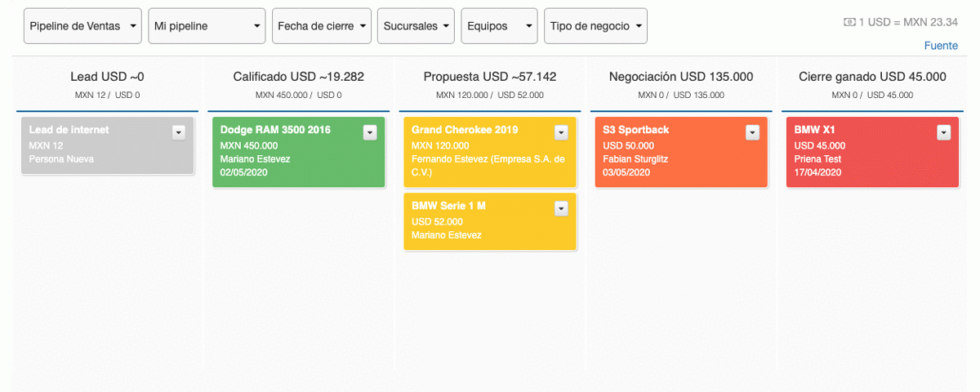Expand the Mi pipeline dropdown
This screenshot has height=392, width=980.
click(207, 26)
